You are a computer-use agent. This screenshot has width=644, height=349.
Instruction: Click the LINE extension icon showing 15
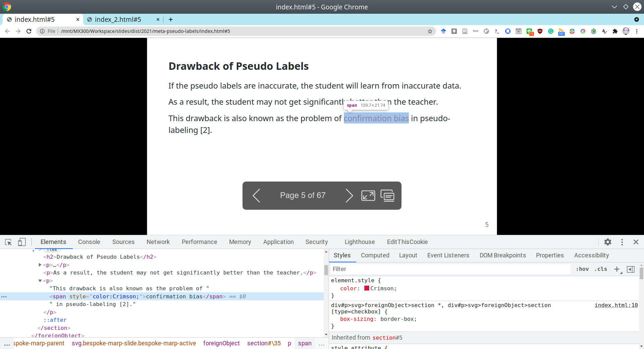click(x=530, y=31)
